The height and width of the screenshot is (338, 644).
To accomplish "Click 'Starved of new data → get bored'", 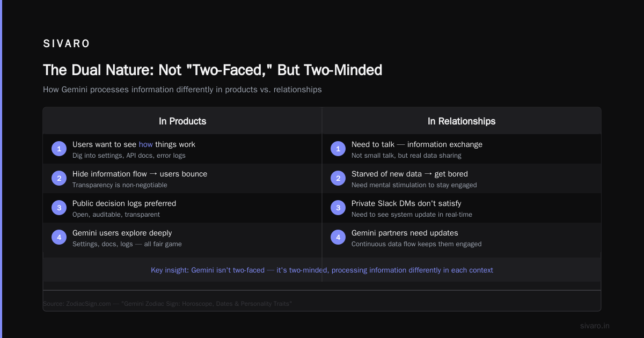I will [x=409, y=174].
